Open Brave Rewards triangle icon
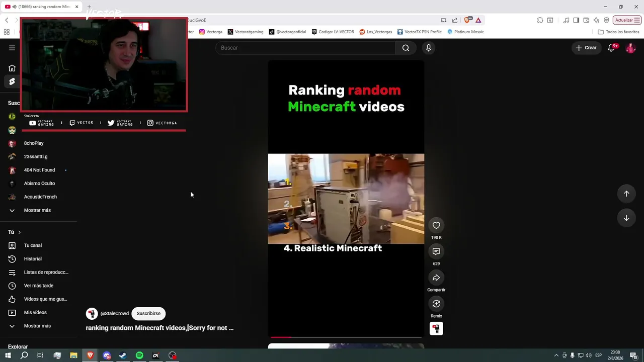This screenshot has height=362, width=644. coord(478,20)
